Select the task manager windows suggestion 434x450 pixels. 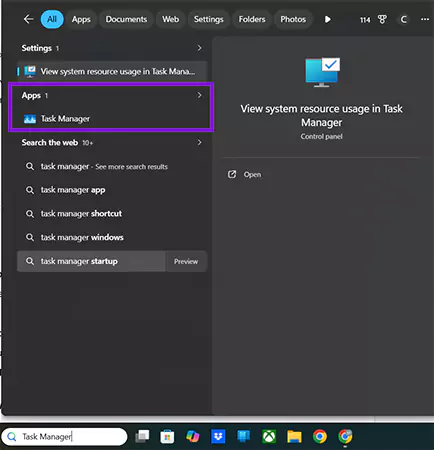point(112,237)
